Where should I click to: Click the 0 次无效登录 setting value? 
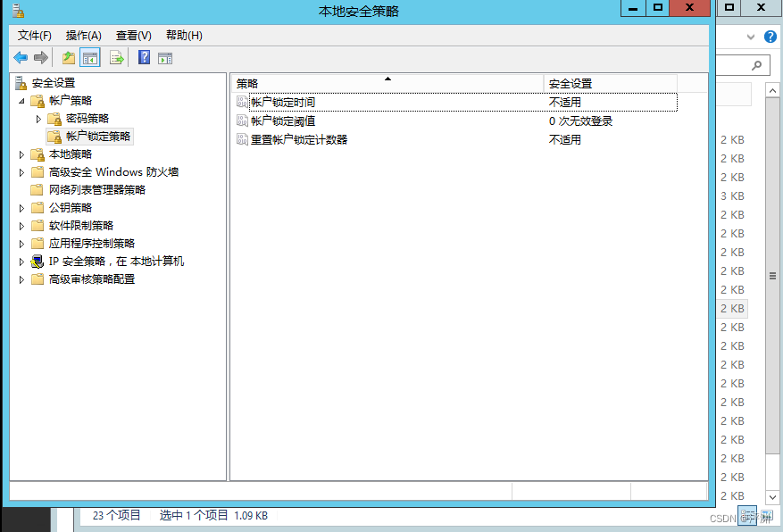pyautogui.click(x=580, y=121)
